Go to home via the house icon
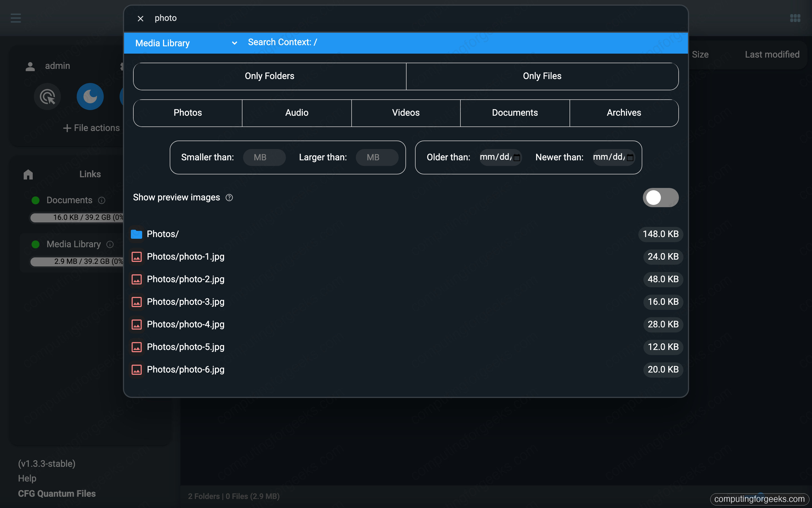Screen dimensions: 812x508 pyautogui.click(x=28, y=174)
